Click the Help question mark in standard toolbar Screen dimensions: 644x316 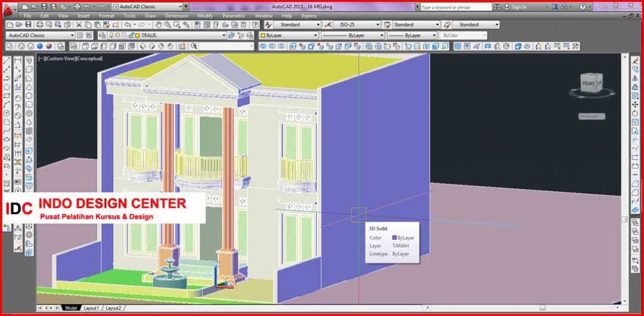coord(255,25)
